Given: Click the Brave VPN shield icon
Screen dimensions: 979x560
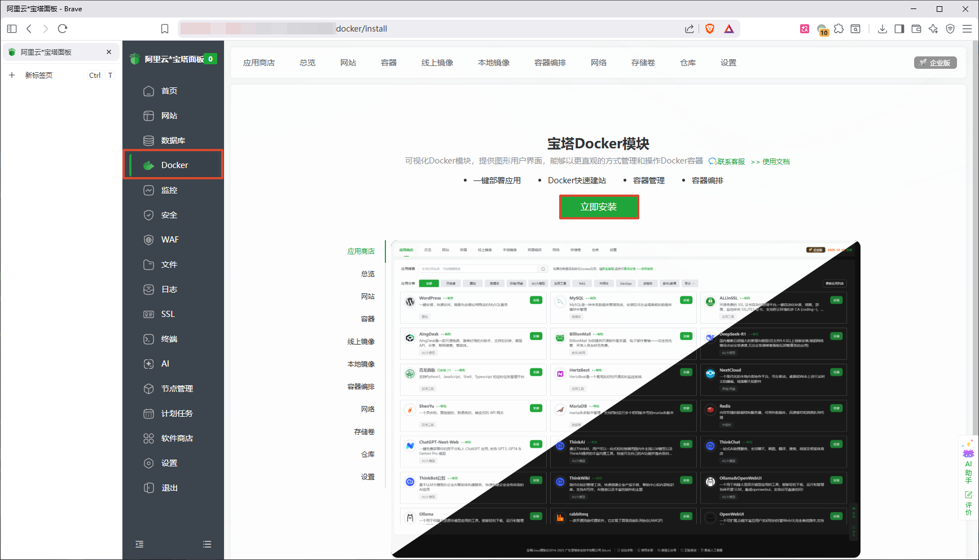Looking at the screenshot, I should pyautogui.click(x=950, y=29).
